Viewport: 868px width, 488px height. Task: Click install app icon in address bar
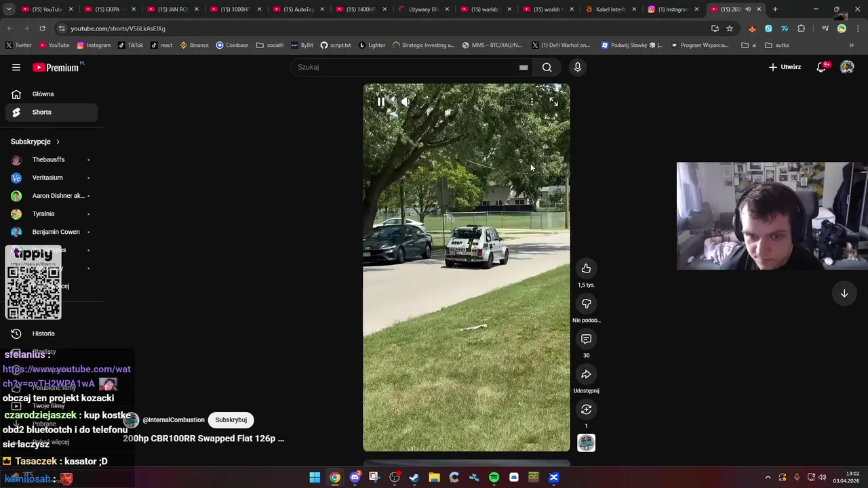pyautogui.click(x=715, y=28)
